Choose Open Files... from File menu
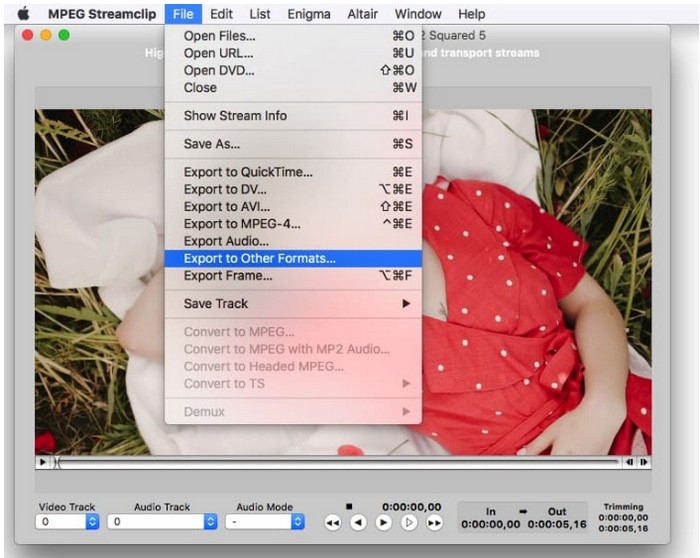This screenshot has width=700, height=558. (293, 36)
